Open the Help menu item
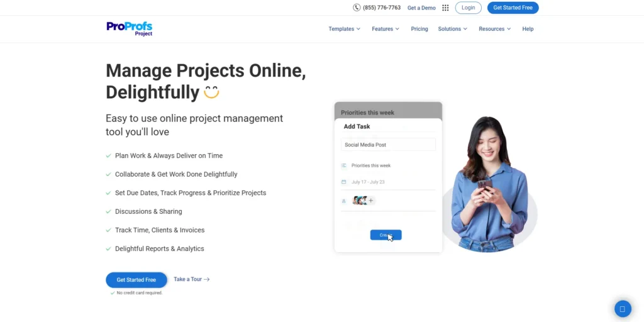644x322 pixels. point(528,29)
